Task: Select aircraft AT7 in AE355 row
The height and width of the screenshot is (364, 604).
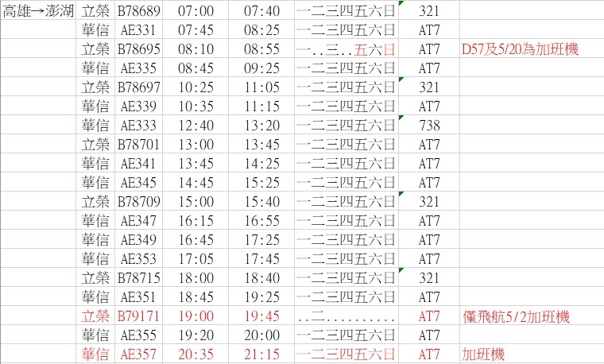Action: [429, 335]
